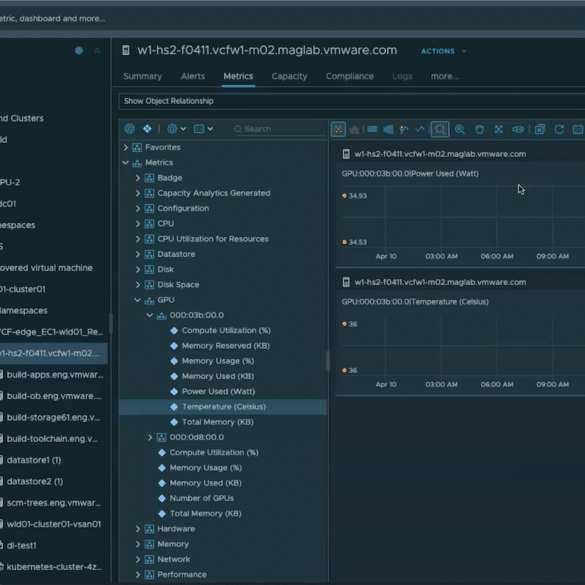
Task: Expand the Favorites tree node
Action: pyautogui.click(x=126, y=147)
